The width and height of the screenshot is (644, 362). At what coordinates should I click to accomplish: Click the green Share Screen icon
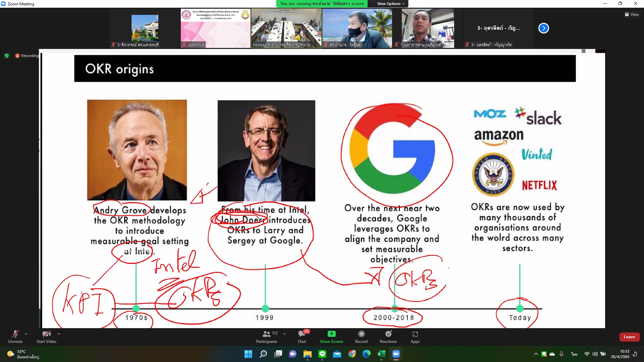[331, 334]
